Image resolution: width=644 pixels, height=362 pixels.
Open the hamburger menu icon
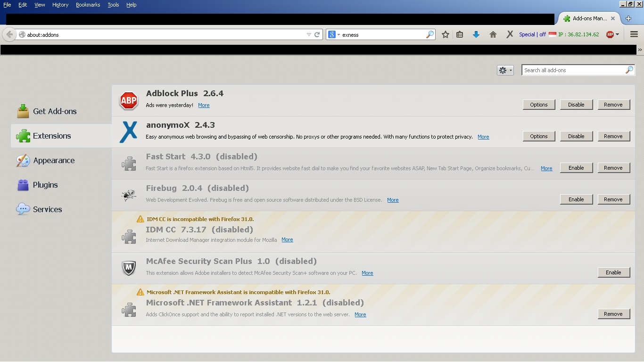click(634, 34)
